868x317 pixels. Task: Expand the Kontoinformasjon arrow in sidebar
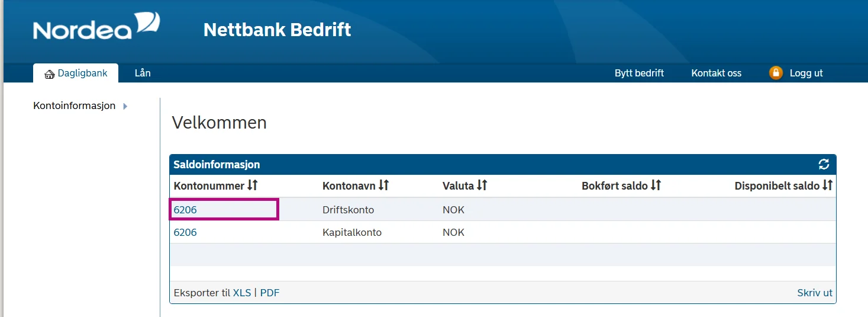coord(125,106)
